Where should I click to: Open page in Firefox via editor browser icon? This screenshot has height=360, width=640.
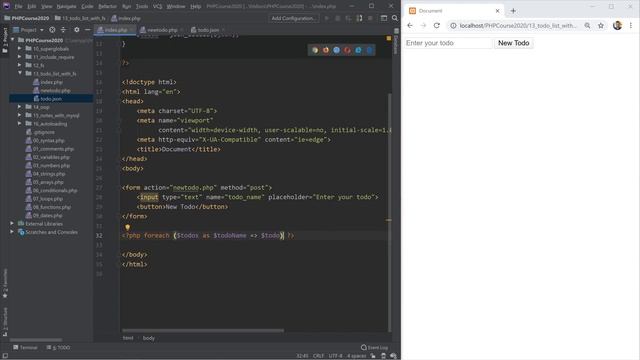pos(326,50)
